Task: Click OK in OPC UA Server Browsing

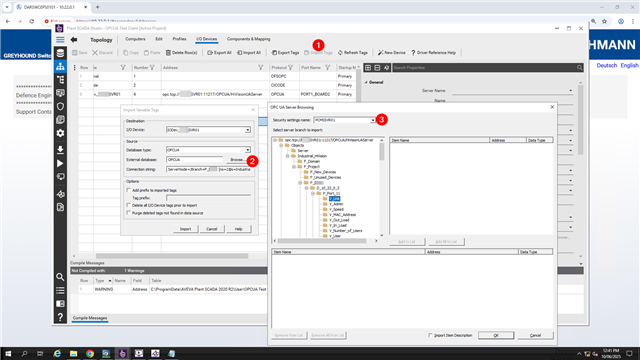Action: [x=496, y=336]
